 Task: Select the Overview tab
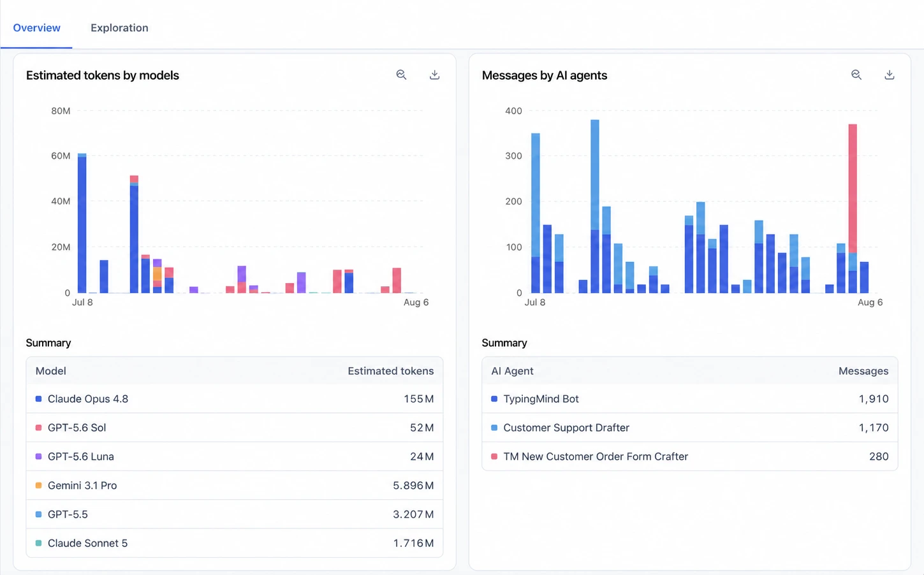pos(36,27)
